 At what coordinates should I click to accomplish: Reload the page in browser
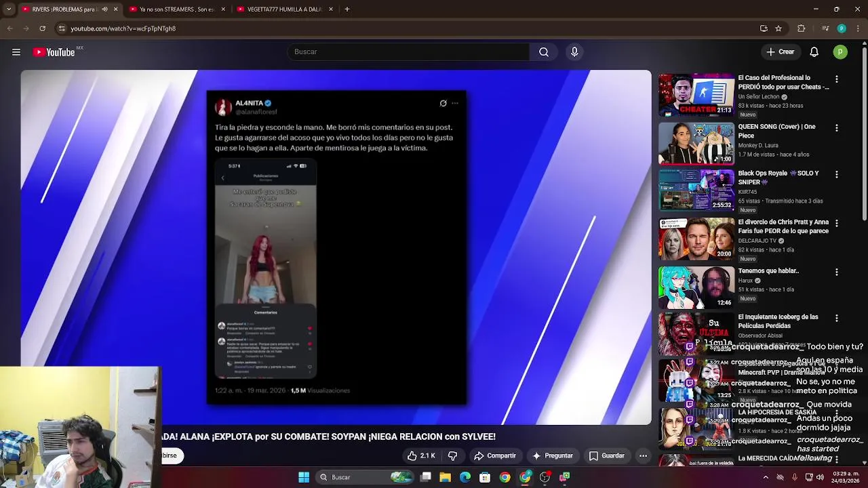42,28
